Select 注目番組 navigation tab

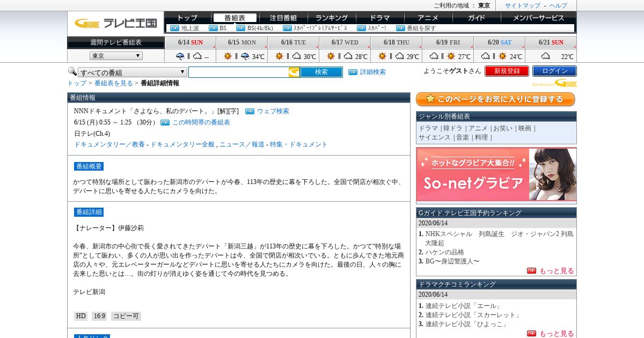tap(283, 18)
